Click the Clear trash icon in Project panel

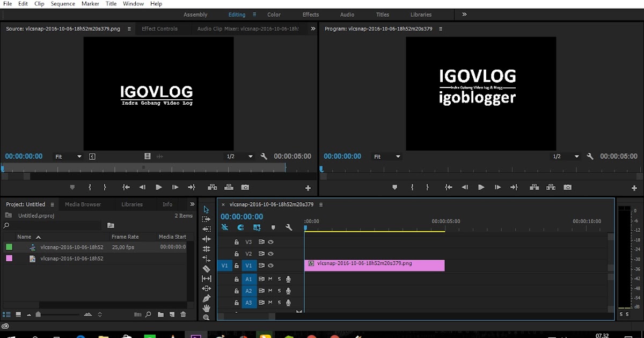183,314
